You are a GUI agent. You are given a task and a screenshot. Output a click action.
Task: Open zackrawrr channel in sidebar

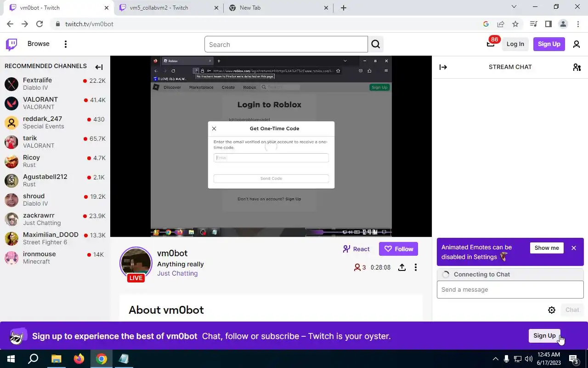55,219
